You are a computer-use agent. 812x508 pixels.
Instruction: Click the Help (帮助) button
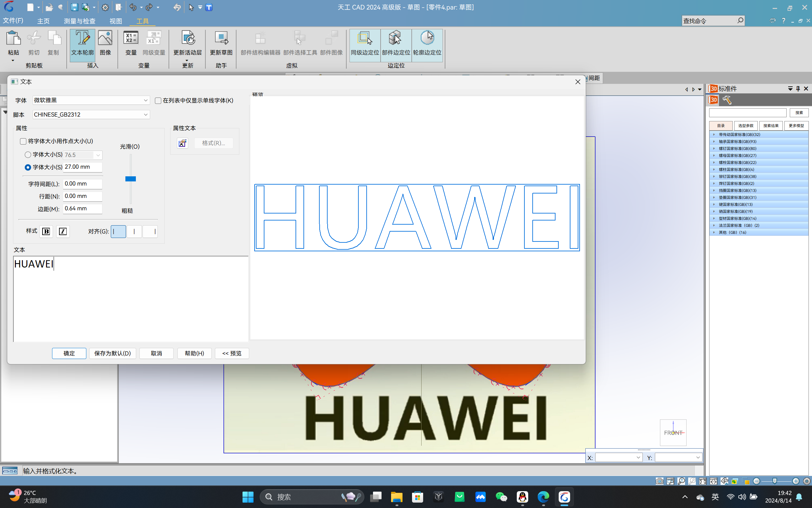point(194,353)
